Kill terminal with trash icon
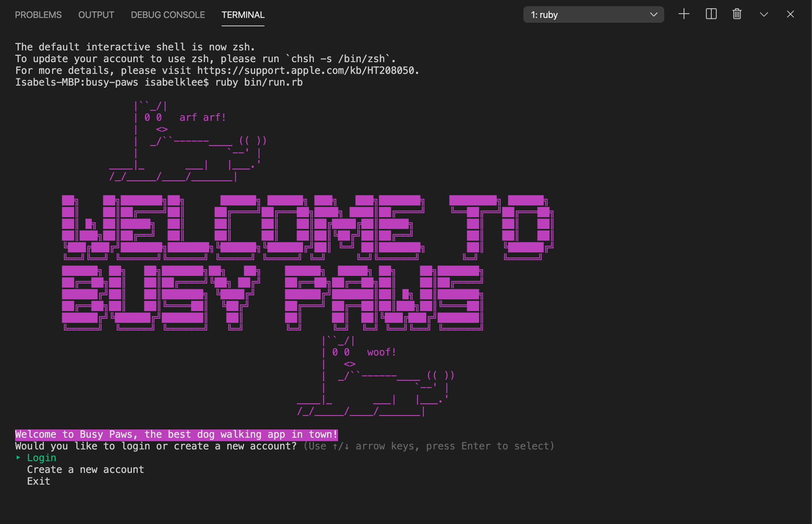This screenshot has width=812, height=524. 737,14
